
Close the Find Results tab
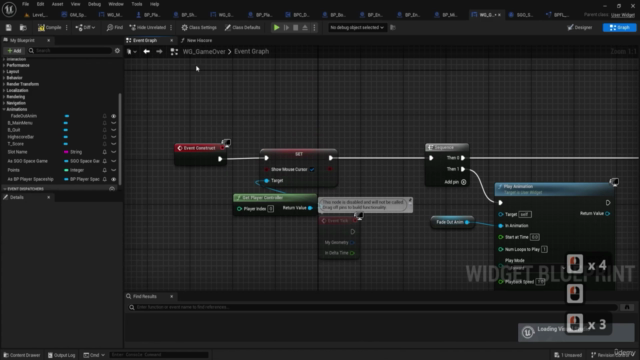pos(171,296)
